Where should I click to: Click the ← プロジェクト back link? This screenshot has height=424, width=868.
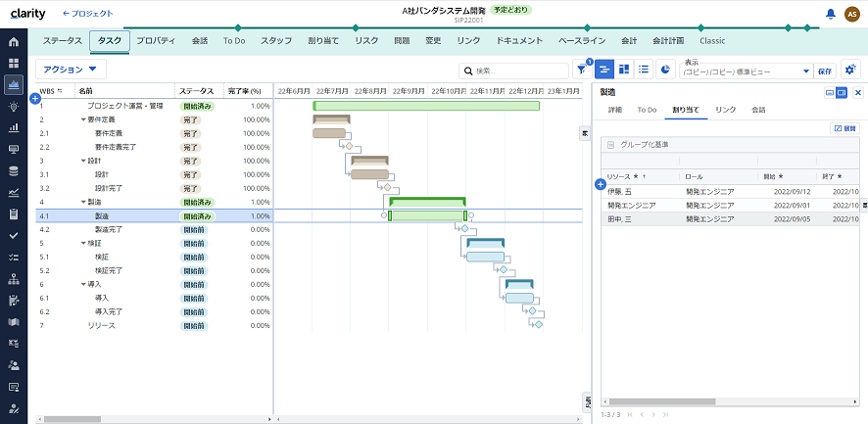87,14
